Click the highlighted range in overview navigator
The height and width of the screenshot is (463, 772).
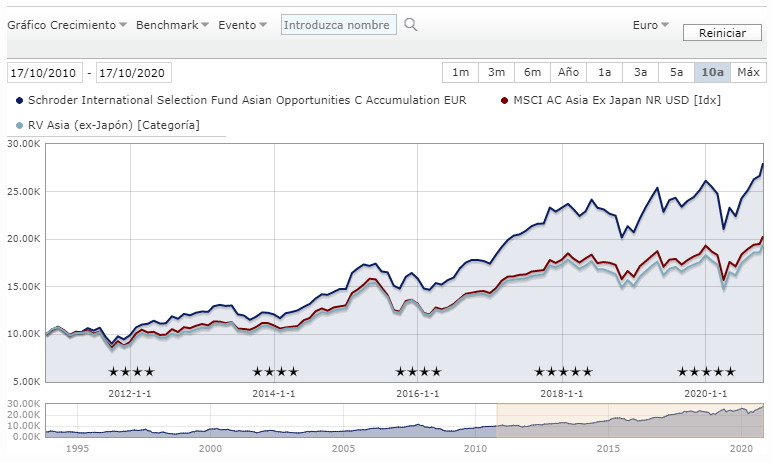[x=630, y=420]
